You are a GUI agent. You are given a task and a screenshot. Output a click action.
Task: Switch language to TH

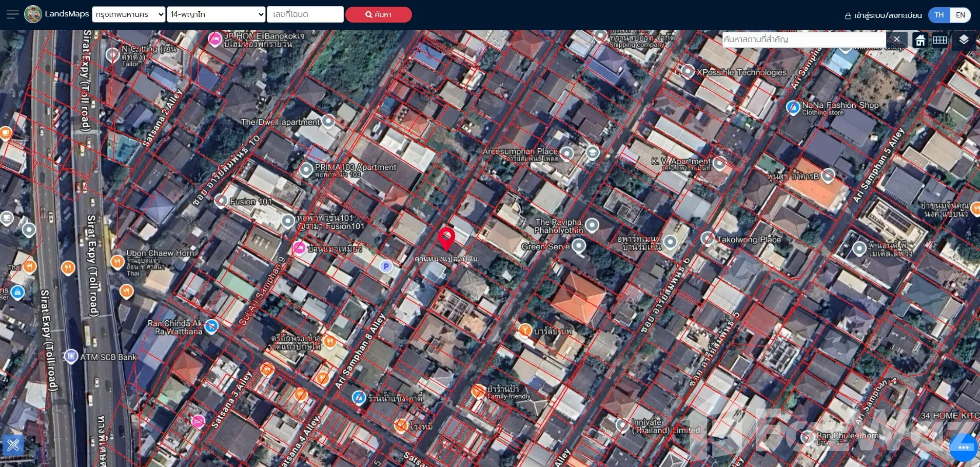939,15
